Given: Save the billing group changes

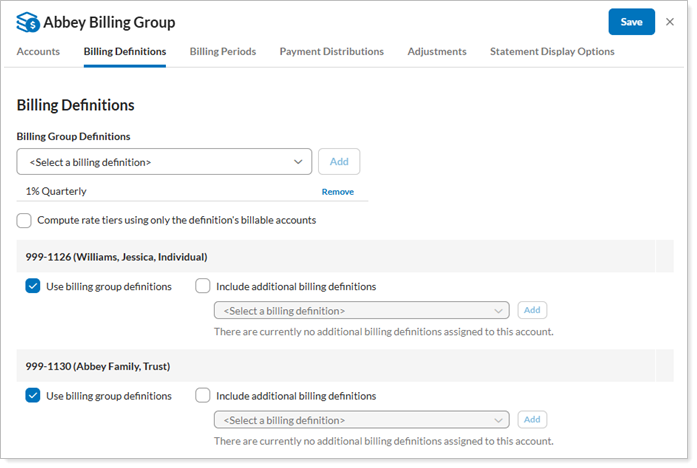Looking at the screenshot, I should pos(631,22).
